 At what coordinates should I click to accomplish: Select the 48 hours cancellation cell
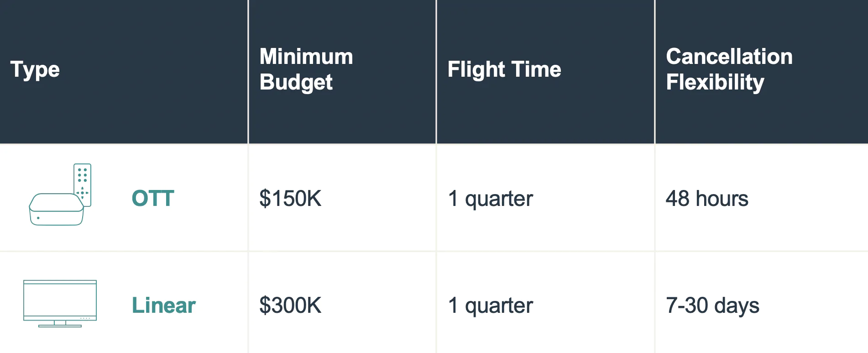(707, 199)
